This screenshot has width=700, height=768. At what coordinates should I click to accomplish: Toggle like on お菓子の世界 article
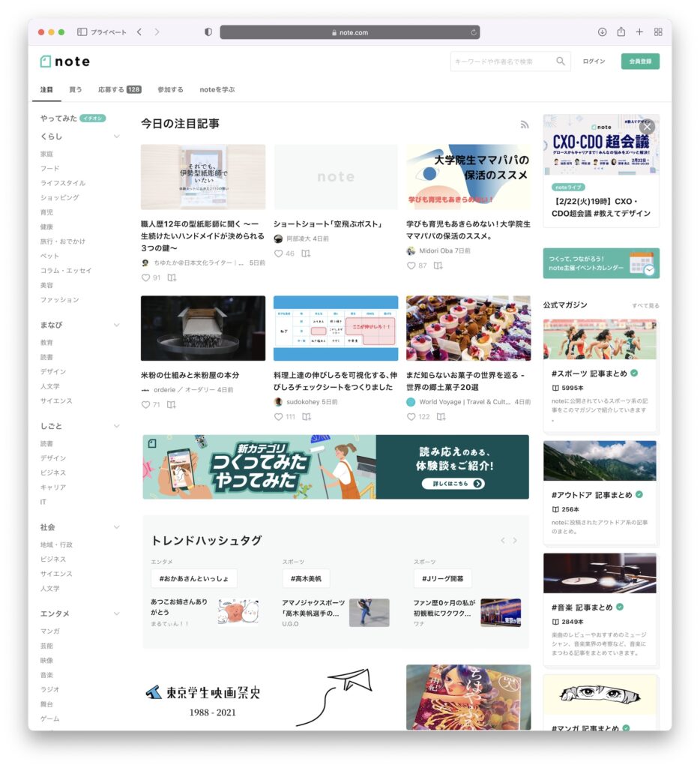click(x=411, y=417)
